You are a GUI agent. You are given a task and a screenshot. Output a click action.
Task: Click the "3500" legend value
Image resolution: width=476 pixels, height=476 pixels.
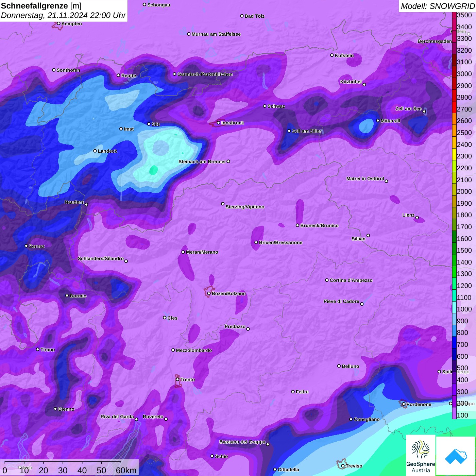tap(464, 15)
